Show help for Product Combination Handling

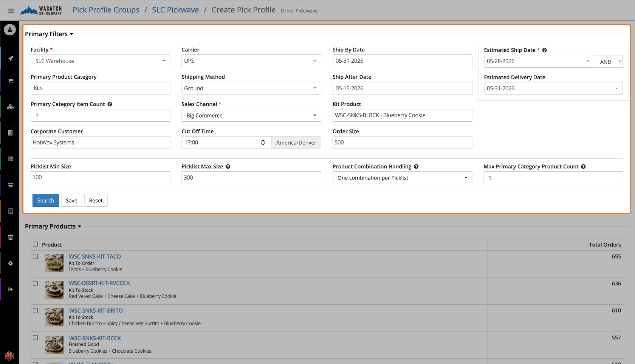(416, 166)
